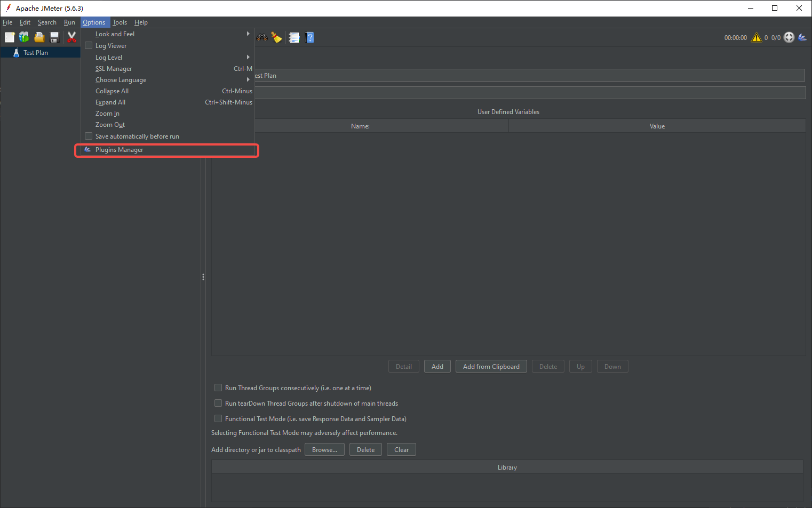Click the Browse... classpath button
Viewport: 812px width, 508px height.
point(324,449)
